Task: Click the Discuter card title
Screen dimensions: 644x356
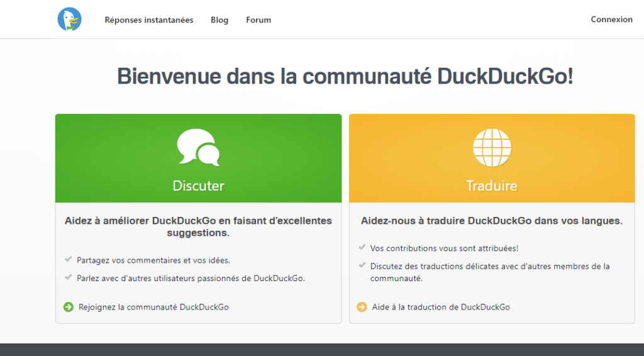Action: pyautogui.click(x=198, y=186)
